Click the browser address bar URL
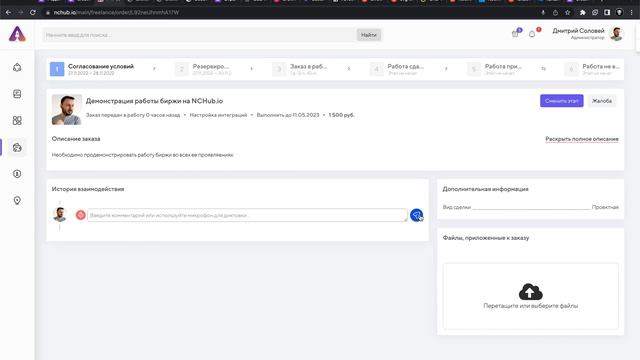Viewport: 640px width, 360px height. click(x=116, y=13)
